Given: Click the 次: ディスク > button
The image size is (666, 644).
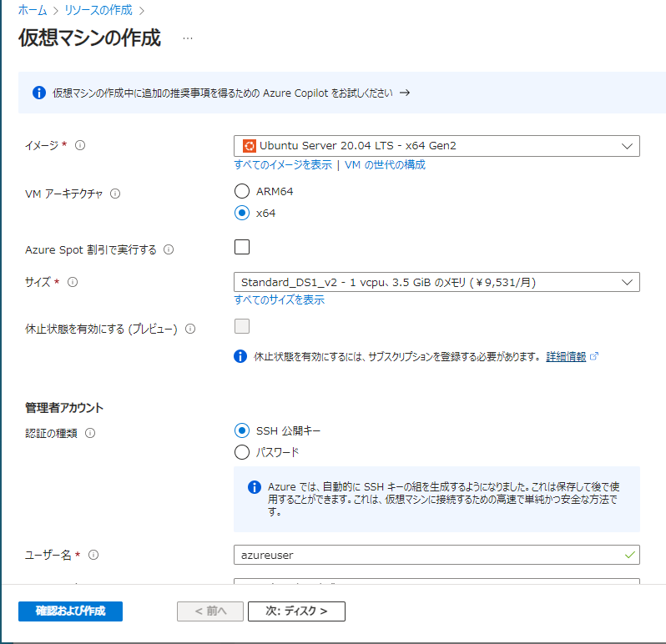Looking at the screenshot, I should [296, 611].
